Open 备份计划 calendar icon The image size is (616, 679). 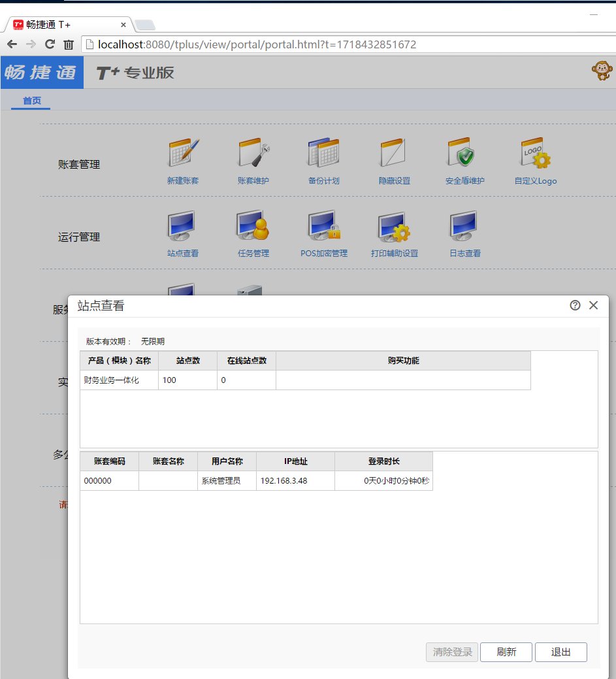[324, 154]
